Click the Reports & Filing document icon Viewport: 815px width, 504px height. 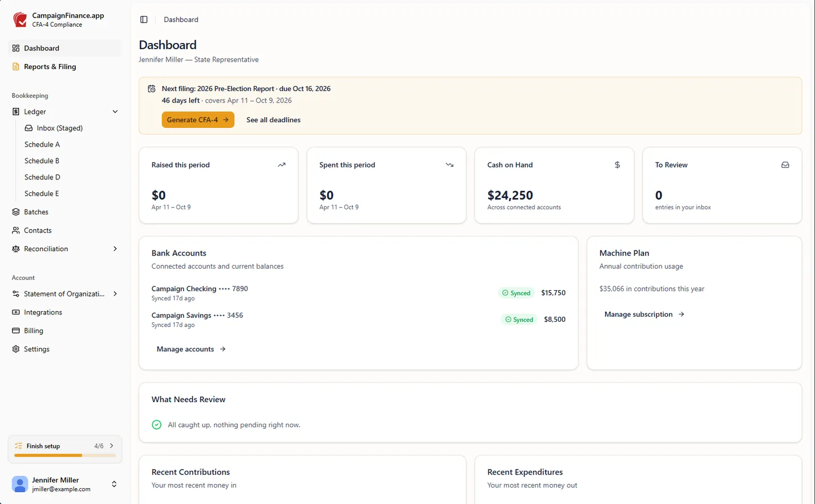[x=16, y=67]
